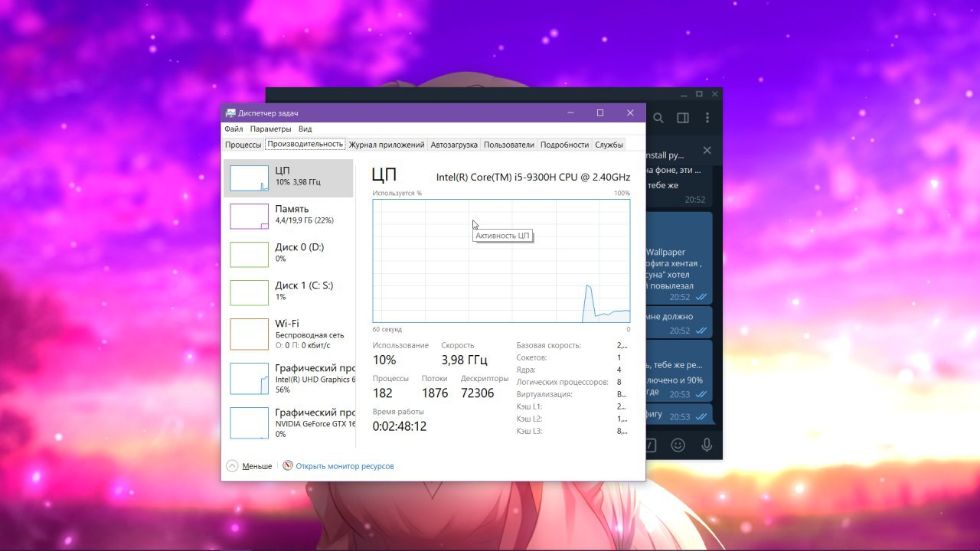This screenshot has height=551, width=980.
Task: Close the Telegram window
Action: coord(715,94)
